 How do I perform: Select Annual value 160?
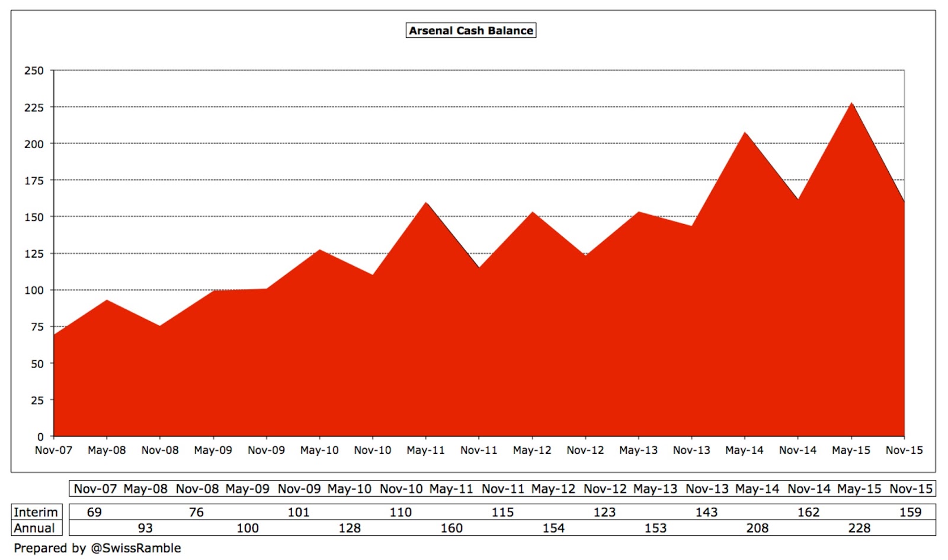tap(451, 528)
